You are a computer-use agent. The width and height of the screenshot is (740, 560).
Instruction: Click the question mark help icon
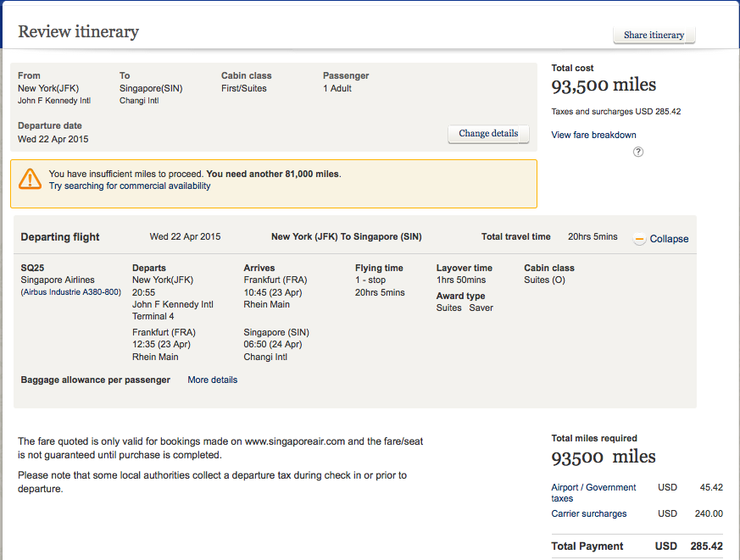coord(638,152)
